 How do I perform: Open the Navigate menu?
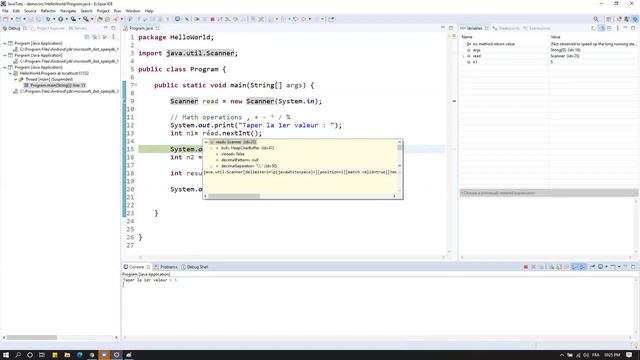pos(68,11)
